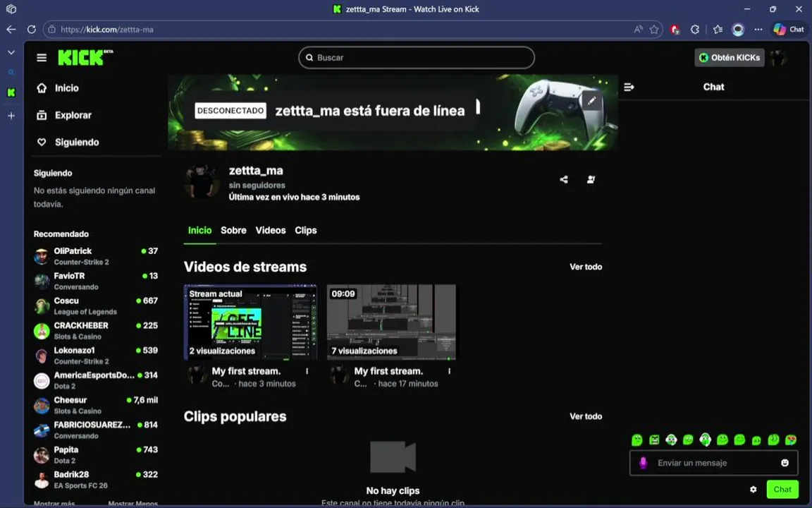Focus the Enviar un mensaje box

713,463
